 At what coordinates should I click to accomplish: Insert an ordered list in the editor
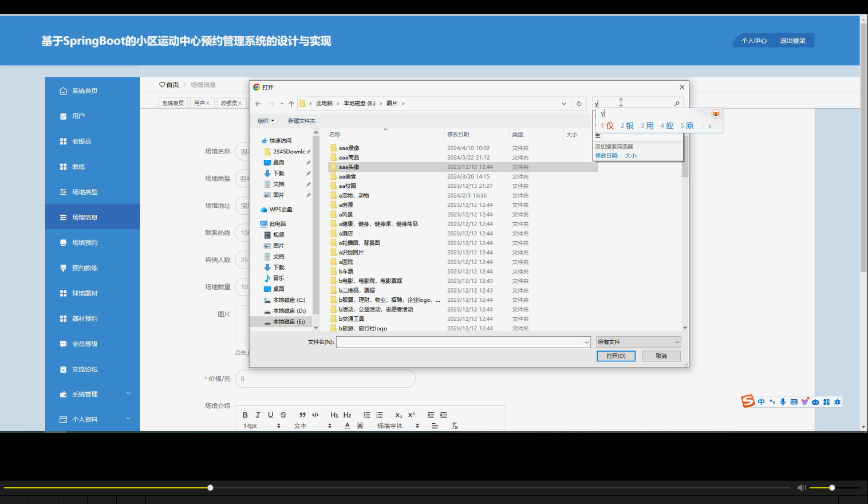(x=366, y=414)
